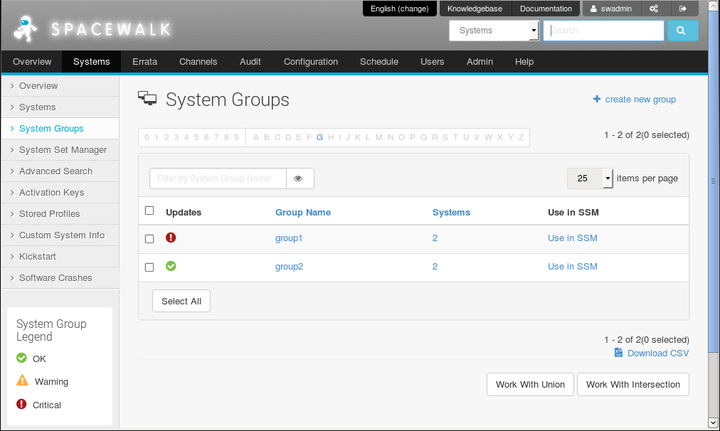Viewport: 720px width, 431px height.
Task: Open the Audit navigation tab
Action: pyautogui.click(x=250, y=62)
